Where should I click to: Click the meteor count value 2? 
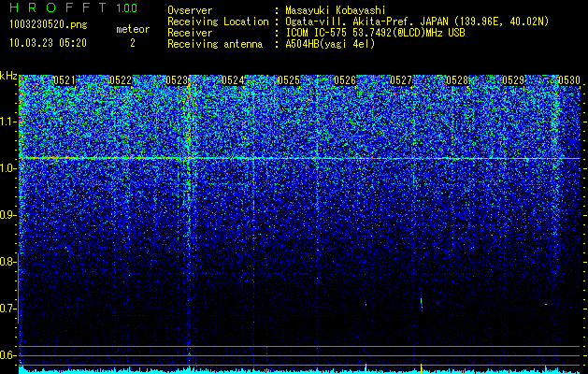pyautogui.click(x=133, y=43)
